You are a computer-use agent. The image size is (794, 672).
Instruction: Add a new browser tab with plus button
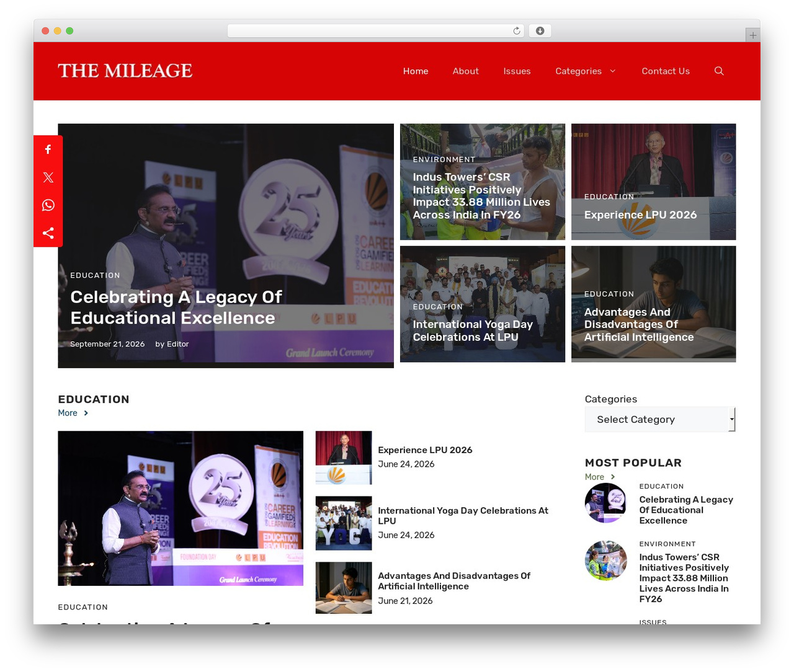[x=752, y=35]
